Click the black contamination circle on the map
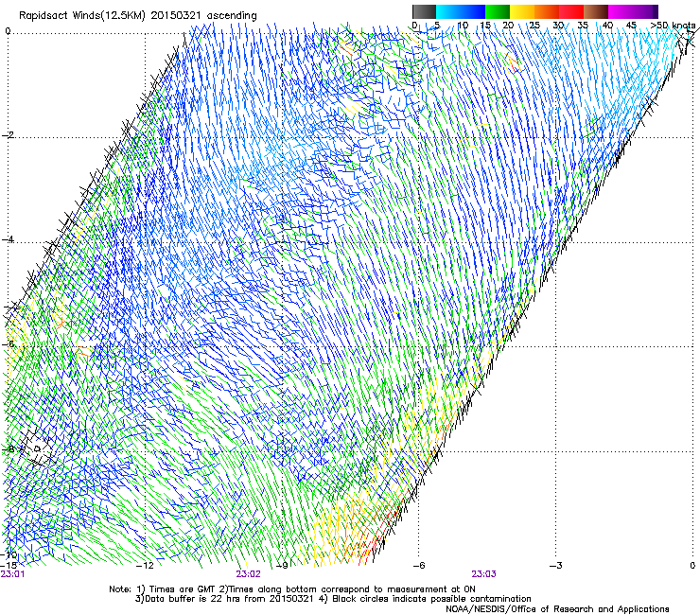 click(x=37, y=448)
